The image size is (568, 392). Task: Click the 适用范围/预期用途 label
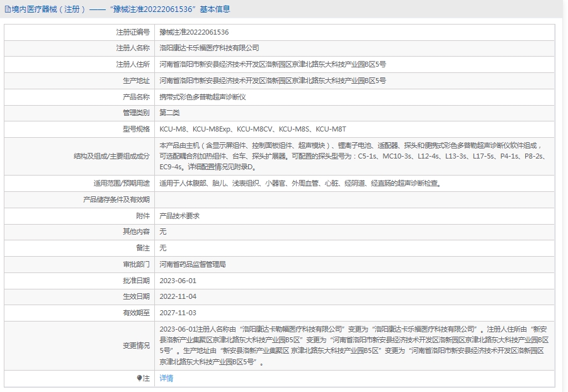(x=122, y=184)
